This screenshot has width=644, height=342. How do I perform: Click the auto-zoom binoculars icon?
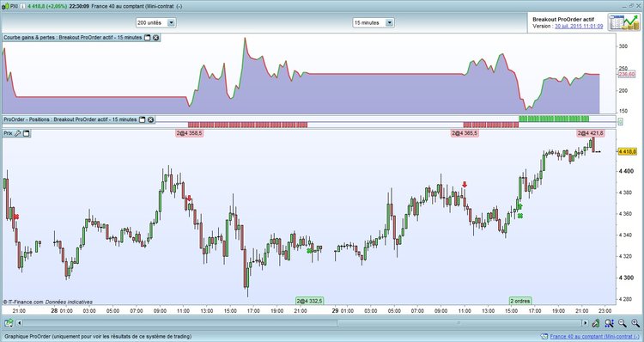[x=609, y=323]
